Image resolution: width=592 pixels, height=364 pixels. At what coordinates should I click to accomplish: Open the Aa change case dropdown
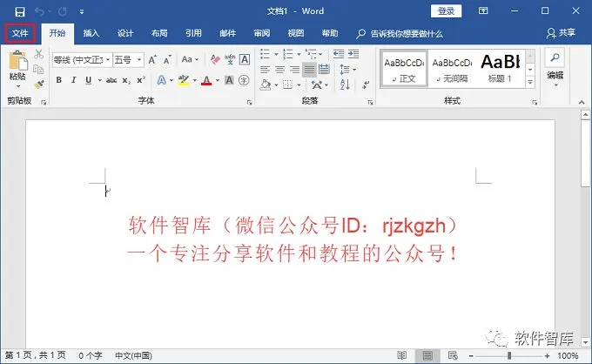tap(190, 59)
